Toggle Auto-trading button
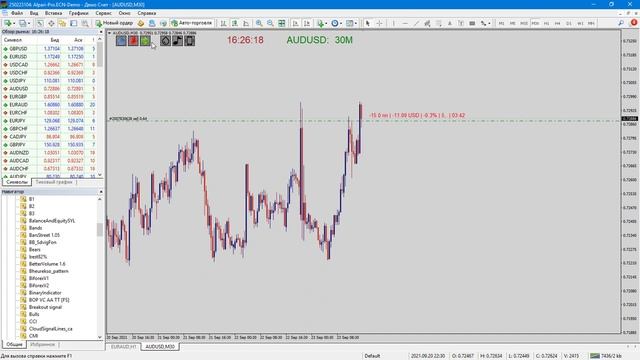Image resolution: width=640 pixels, height=360 pixels. [192, 23]
